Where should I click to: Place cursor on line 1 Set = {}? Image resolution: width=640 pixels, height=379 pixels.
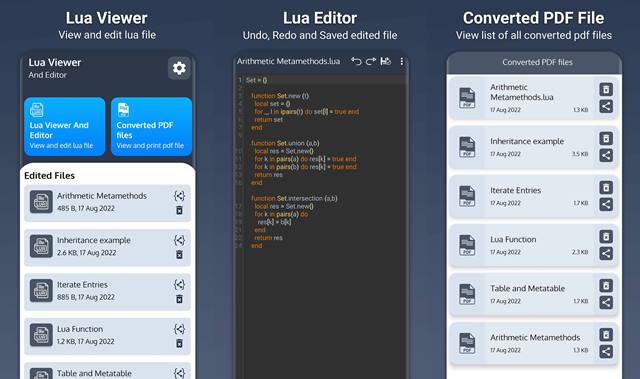256,80
